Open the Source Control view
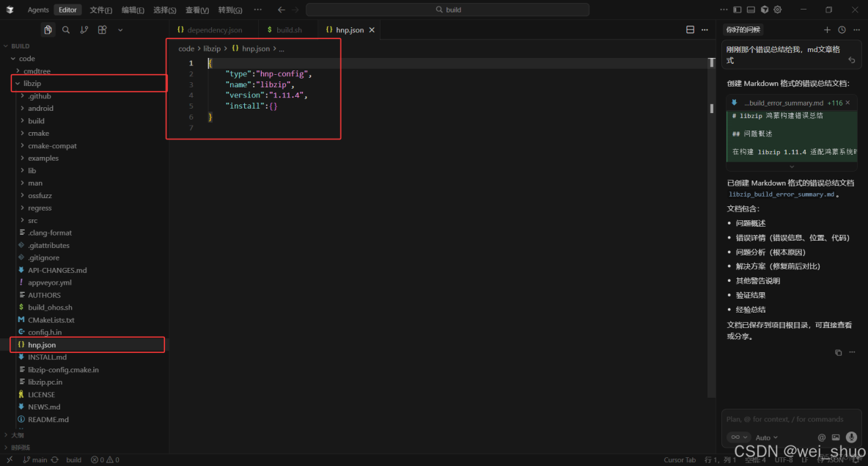Image resolution: width=868 pixels, height=466 pixels. point(84,29)
